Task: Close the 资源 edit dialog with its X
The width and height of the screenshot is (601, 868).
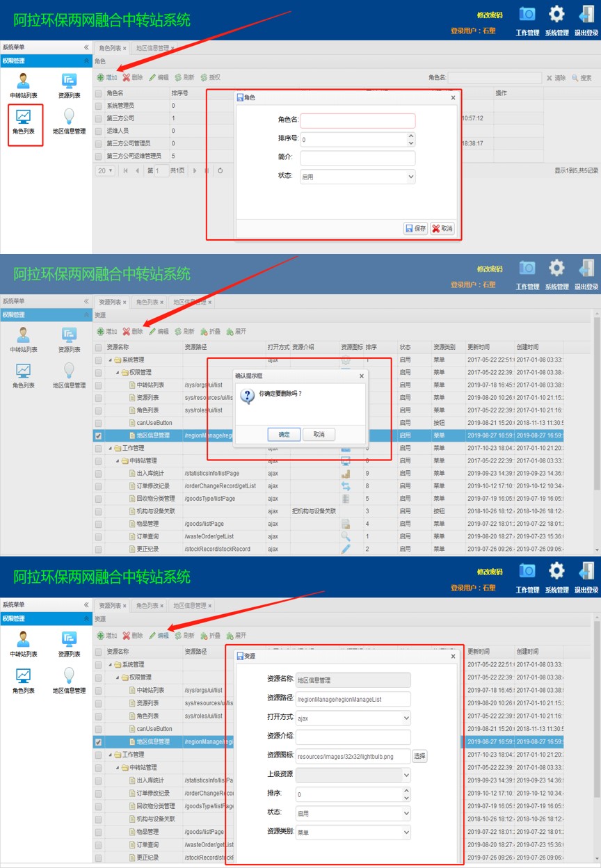Action: [x=453, y=656]
